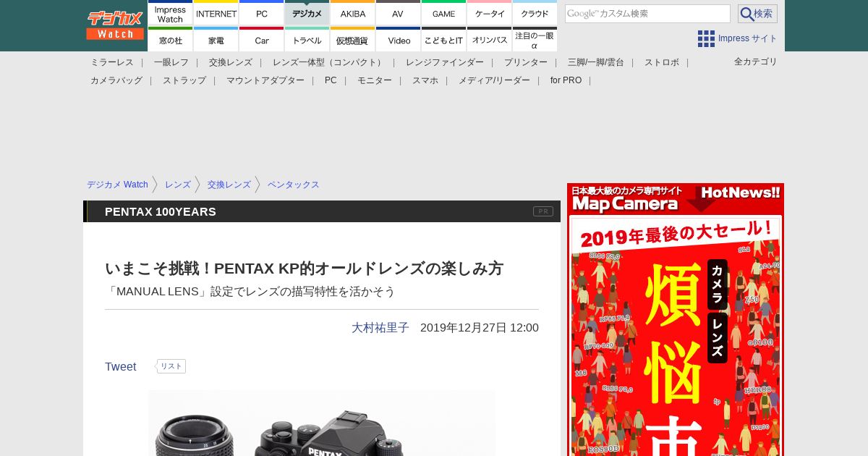
Task: Go to the スマホ category
Action: [425, 80]
